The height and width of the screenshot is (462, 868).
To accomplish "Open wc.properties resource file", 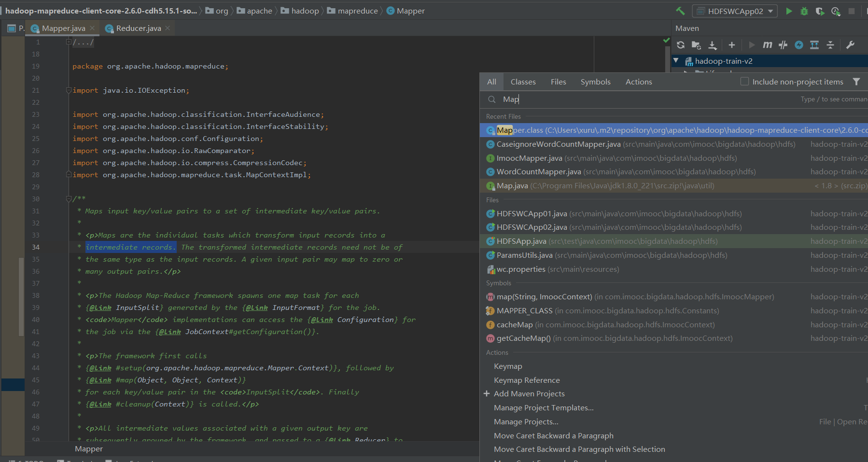I will tap(674, 269).
